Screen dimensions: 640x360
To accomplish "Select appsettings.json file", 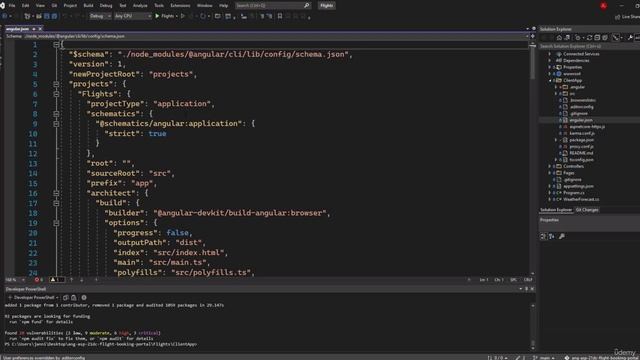I will 578,186.
